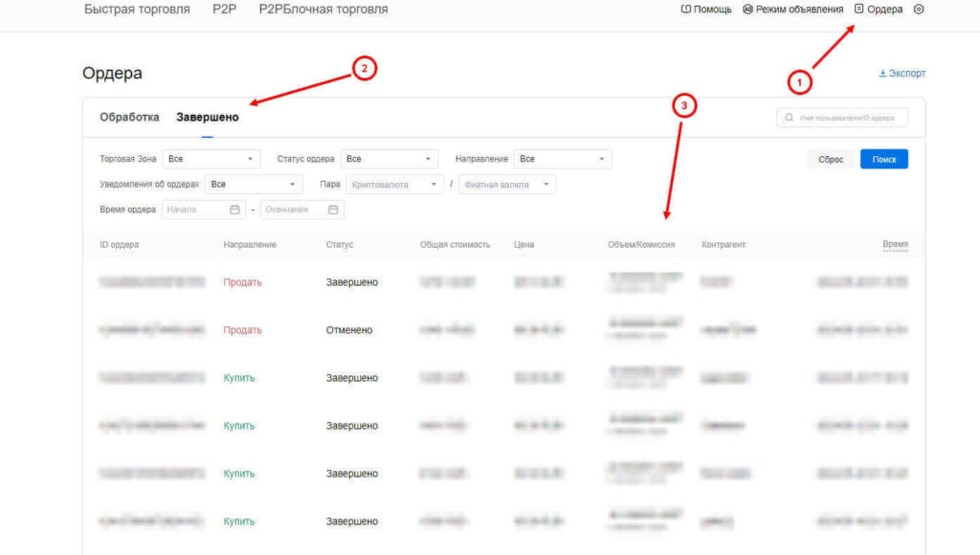Open the Уведомления об ордерах dropdown
980x555 pixels.
tap(254, 185)
